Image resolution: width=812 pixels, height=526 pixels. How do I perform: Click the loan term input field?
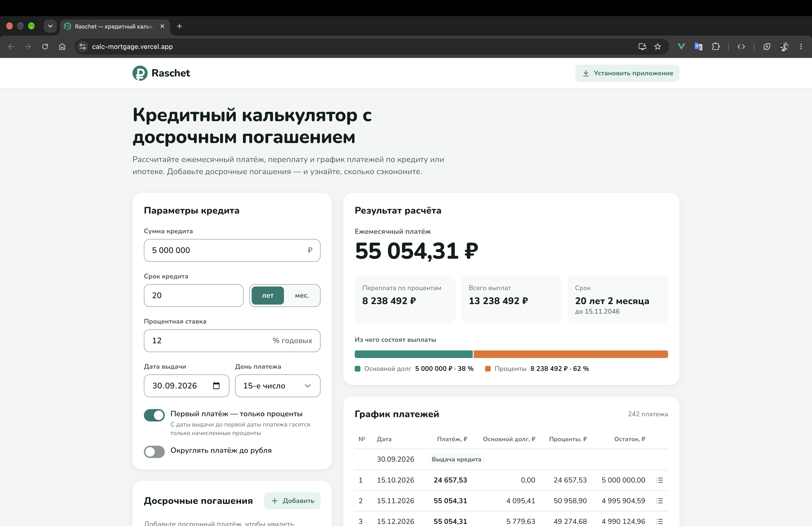194,296
